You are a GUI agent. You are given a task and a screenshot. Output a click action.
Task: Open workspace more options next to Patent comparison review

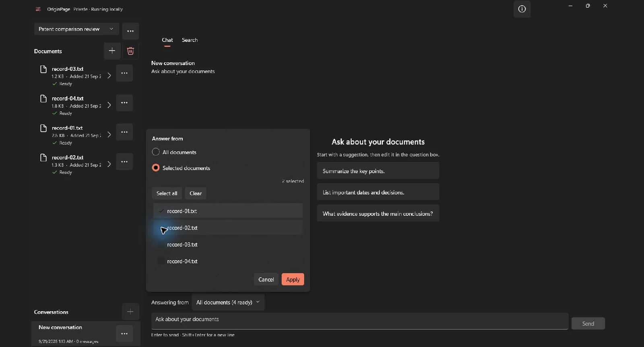coord(130,31)
